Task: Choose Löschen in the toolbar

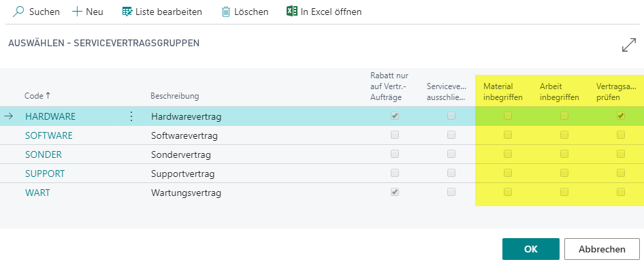Action: coord(251,12)
